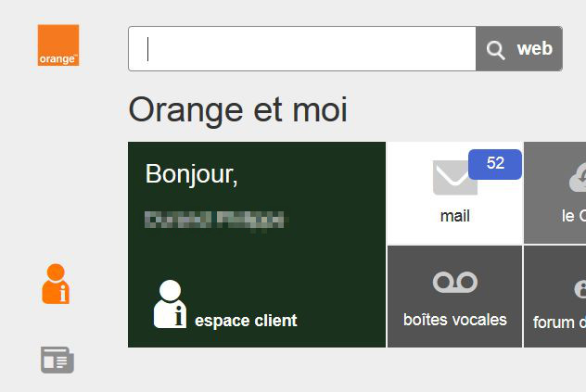
Task: Select the "Orange et moi" heading
Action: click(x=237, y=110)
